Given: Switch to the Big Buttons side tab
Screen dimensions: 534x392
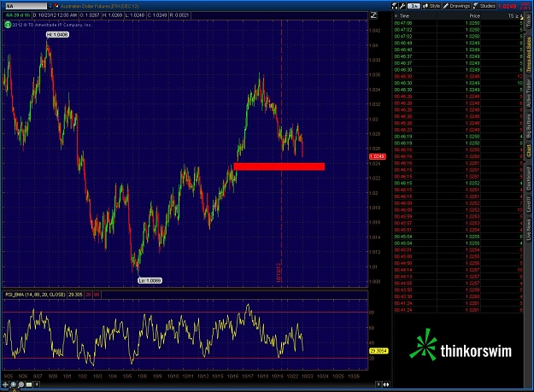Looking at the screenshot, I should tap(529, 126).
